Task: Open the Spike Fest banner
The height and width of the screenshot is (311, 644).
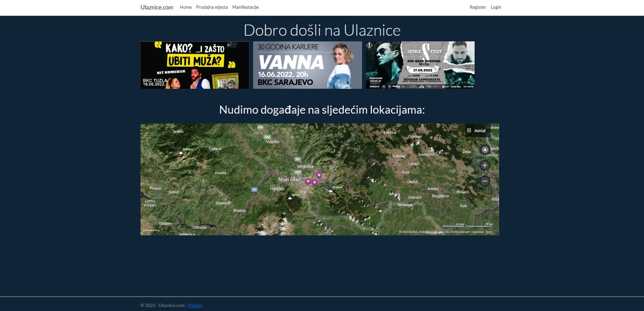Action: click(420, 65)
